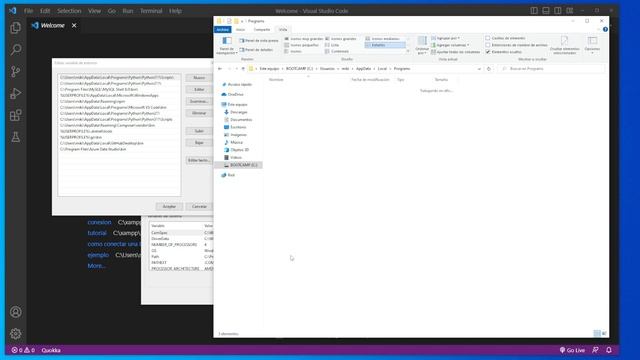The width and height of the screenshot is (640, 360).
Task: Click the notifications bell in status bar
Action: (609, 350)
